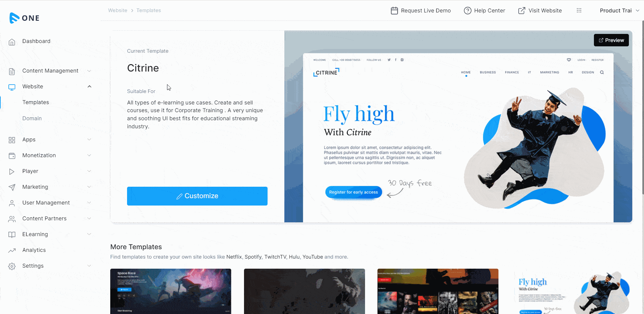This screenshot has width=644, height=314.
Task: Expand the User Management chevron
Action: (89, 203)
